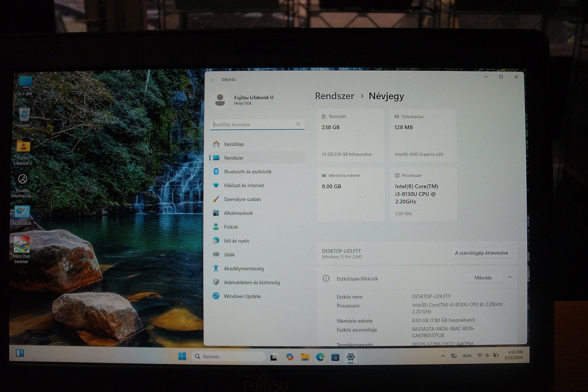Screen dimensions: 588x392
Task: Click the taskbar Keresés search box
Action: coord(229,357)
